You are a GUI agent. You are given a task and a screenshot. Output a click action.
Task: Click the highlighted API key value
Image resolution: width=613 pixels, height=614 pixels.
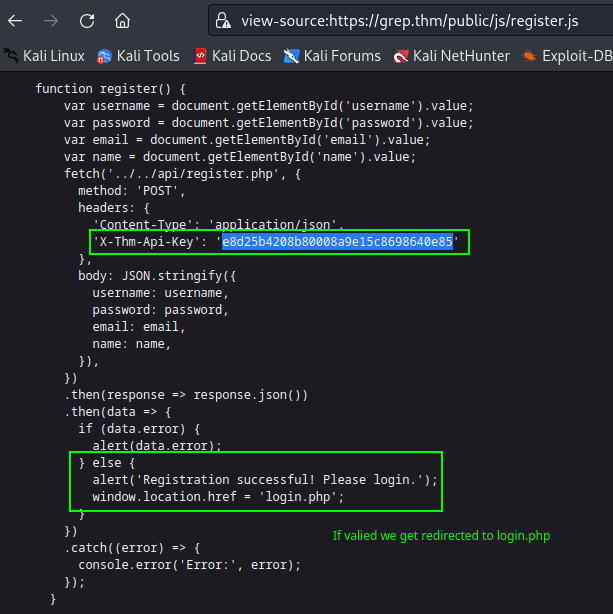(x=337, y=242)
